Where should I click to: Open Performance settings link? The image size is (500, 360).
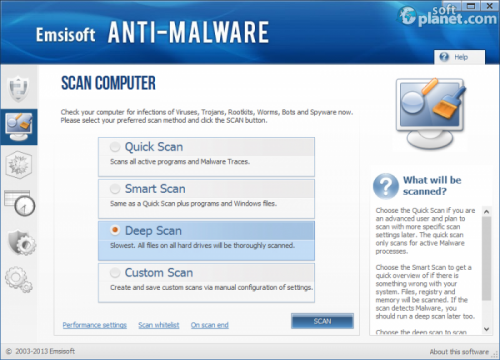[95, 325]
